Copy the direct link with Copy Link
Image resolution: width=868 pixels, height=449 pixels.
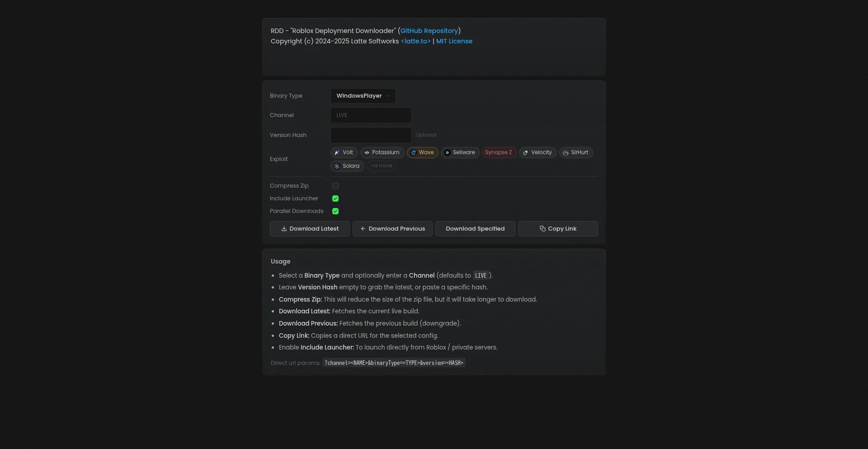558,229
